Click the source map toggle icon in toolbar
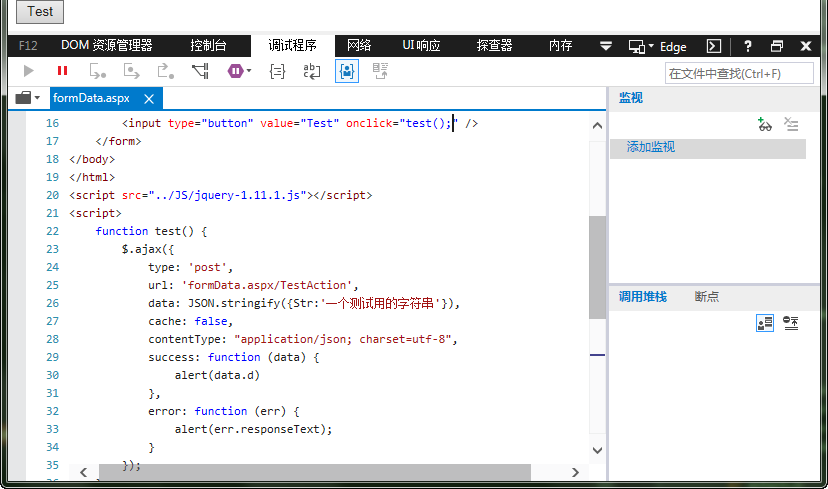 [380, 71]
